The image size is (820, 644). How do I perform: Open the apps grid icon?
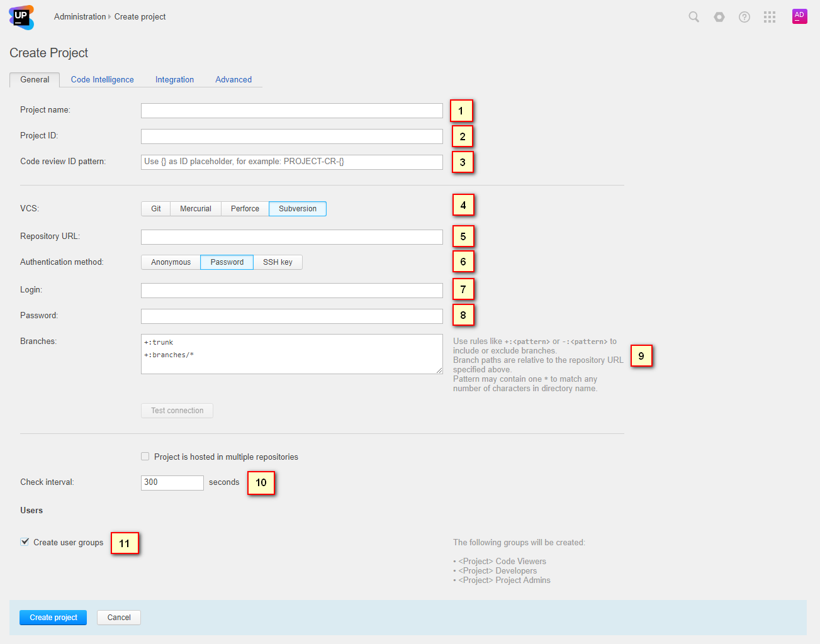pyautogui.click(x=769, y=17)
